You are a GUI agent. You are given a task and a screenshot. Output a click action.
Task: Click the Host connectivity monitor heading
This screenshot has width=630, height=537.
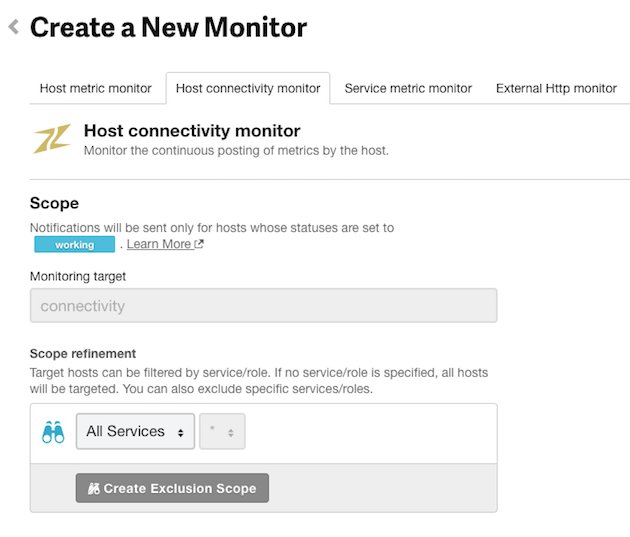click(192, 131)
